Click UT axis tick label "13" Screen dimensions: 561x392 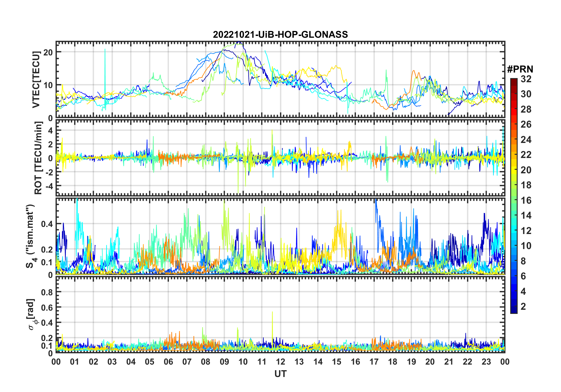pos(299,362)
